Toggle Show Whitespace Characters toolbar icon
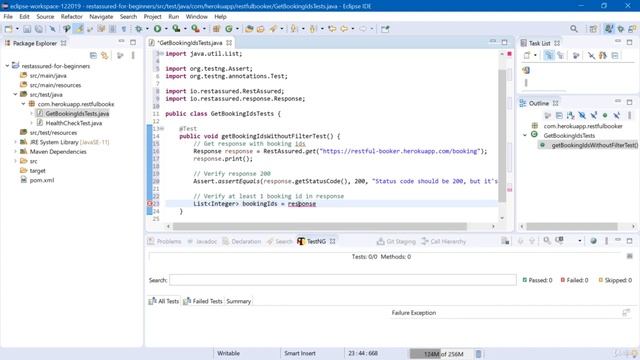This screenshot has width=640, height=360. (124, 29)
